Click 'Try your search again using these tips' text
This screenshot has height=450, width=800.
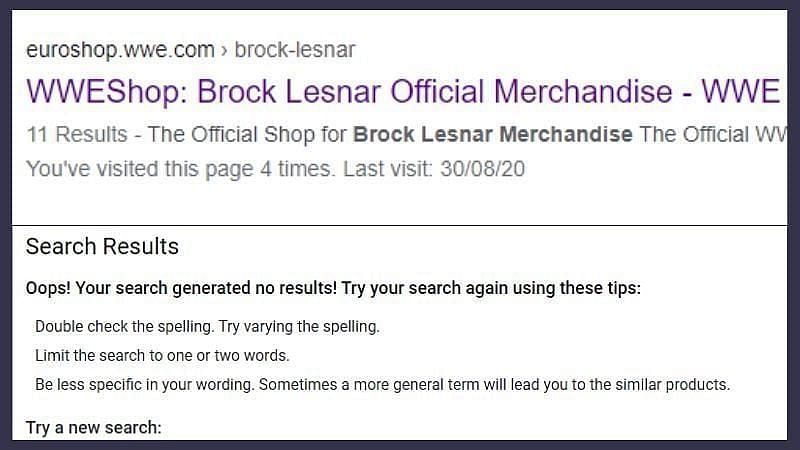point(490,289)
